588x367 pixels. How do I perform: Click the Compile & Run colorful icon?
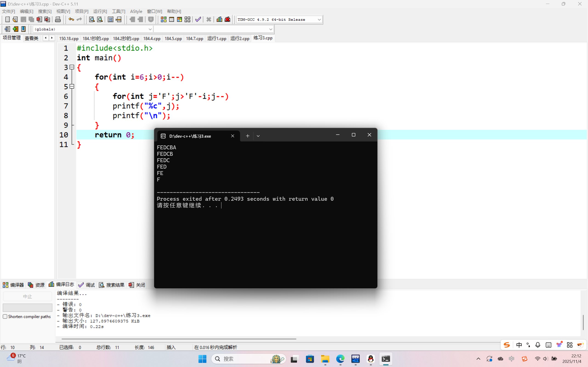pos(180,19)
